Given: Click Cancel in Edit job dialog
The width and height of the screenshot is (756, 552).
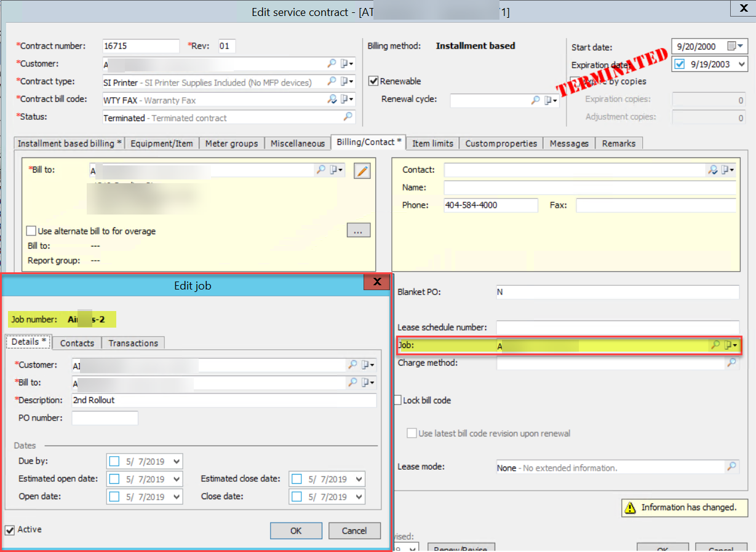Looking at the screenshot, I should coord(354,530).
